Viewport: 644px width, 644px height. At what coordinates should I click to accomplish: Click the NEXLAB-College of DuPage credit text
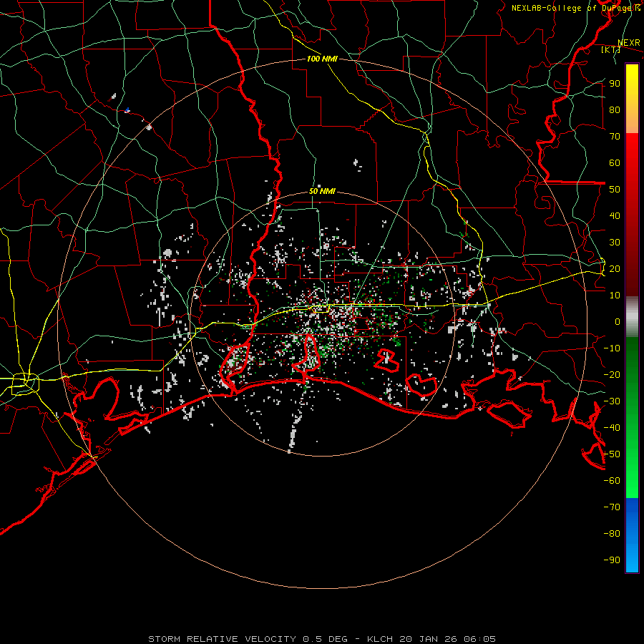point(575,8)
